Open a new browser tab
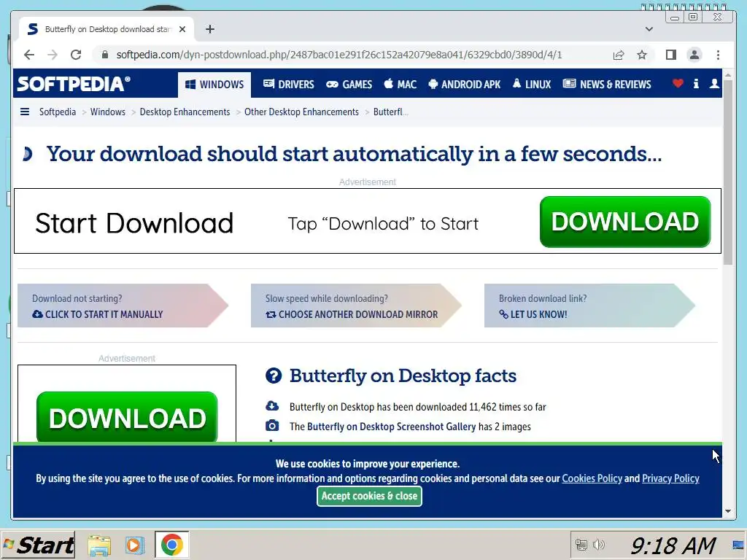This screenshot has height=560, width=747. coord(209,29)
